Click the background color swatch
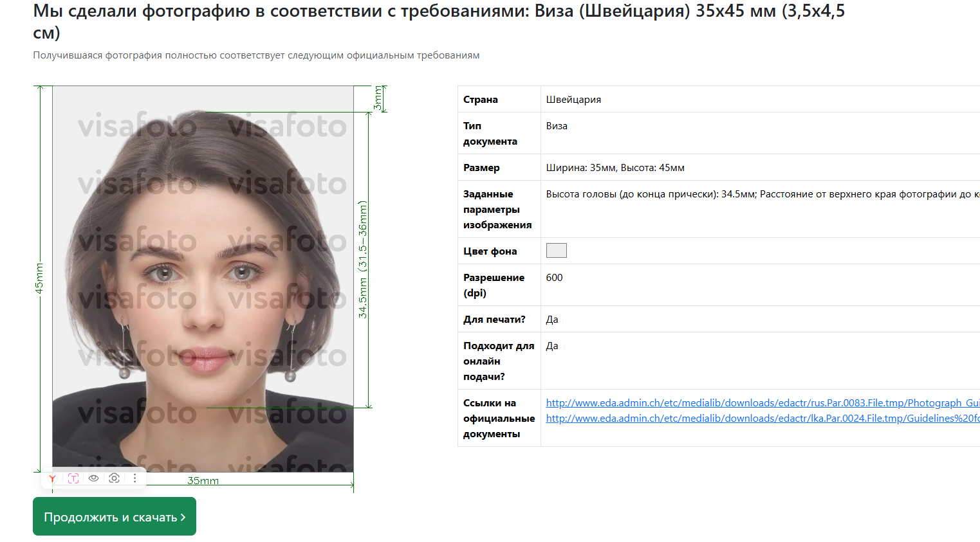Image resolution: width=980 pixels, height=542 pixels. [x=557, y=251]
